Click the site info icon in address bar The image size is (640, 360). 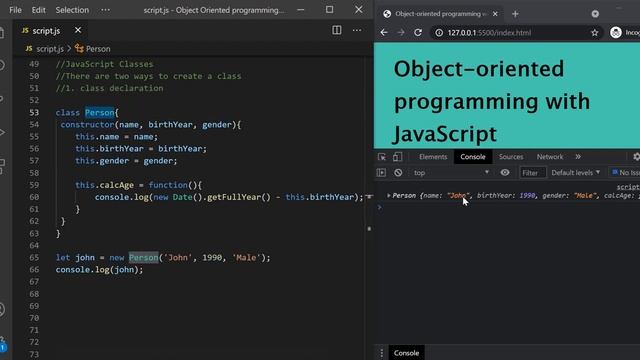pos(439,33)
